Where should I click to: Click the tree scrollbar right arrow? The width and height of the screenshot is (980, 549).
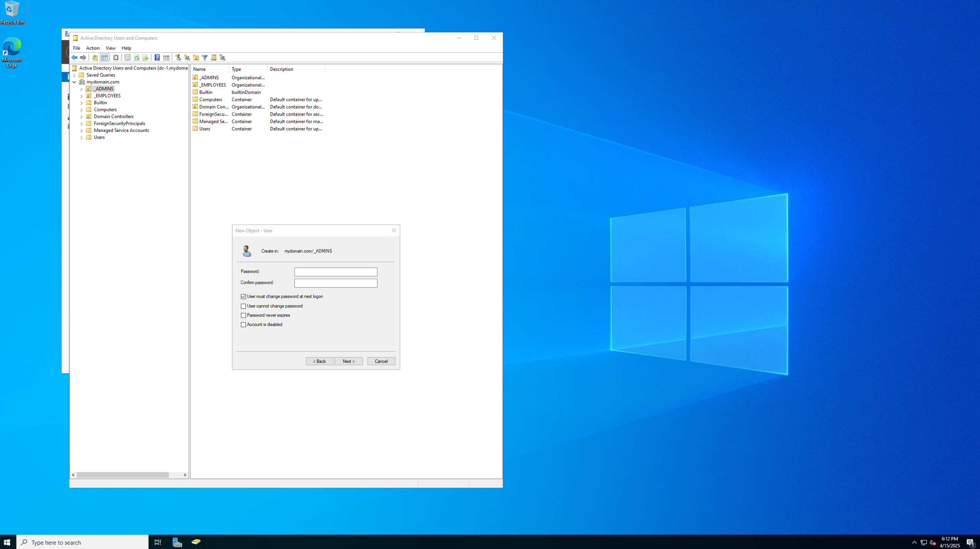(185, 475)
